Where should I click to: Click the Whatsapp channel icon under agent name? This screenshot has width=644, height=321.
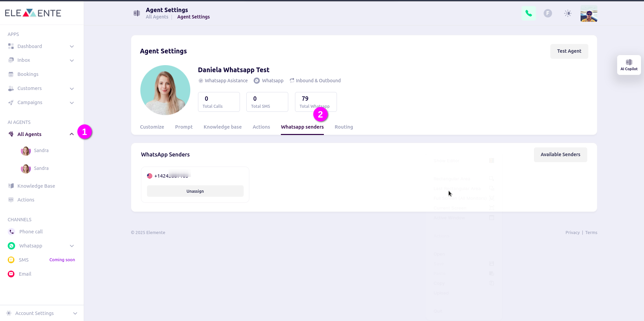click(257, 81)
